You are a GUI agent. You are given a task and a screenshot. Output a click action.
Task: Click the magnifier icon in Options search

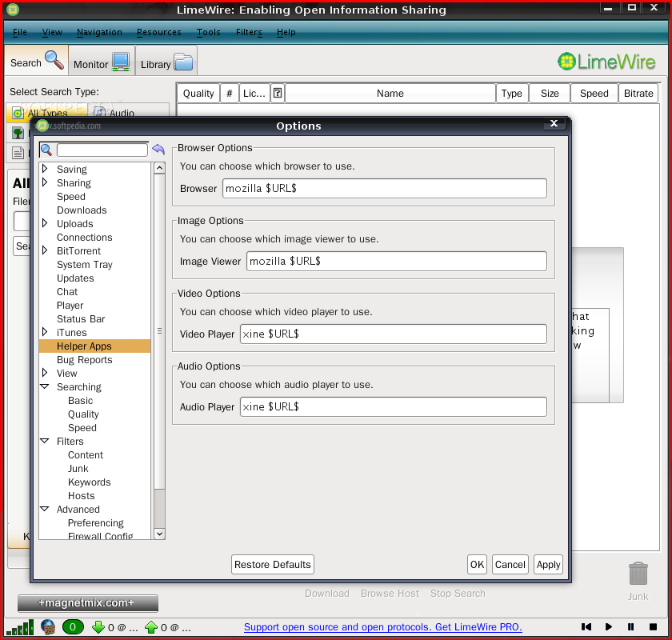pos(46,150)
